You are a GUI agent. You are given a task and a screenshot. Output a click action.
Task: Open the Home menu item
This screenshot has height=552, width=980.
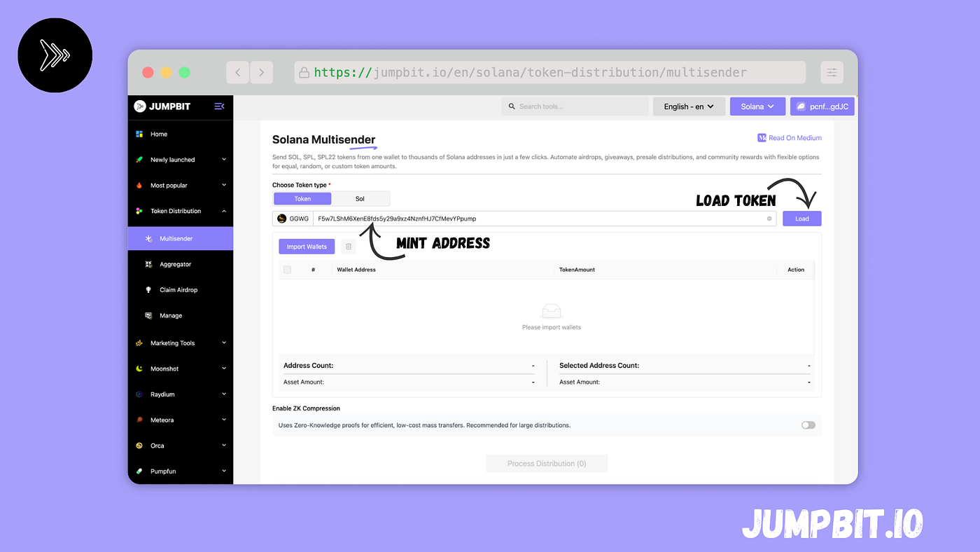(x=181, y=134)
